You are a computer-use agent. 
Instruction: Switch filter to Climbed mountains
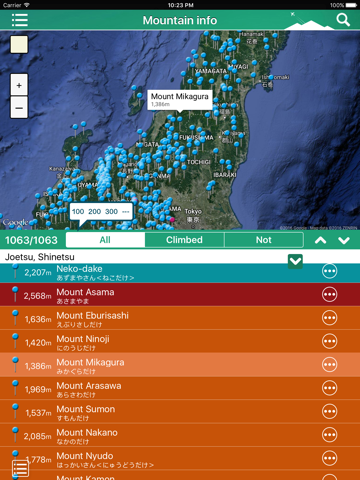click(184, 240)
